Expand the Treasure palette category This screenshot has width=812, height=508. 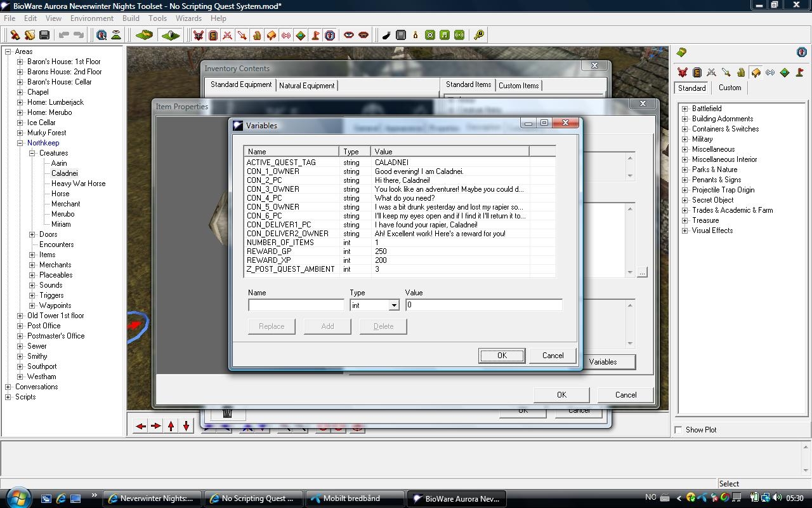684,220
